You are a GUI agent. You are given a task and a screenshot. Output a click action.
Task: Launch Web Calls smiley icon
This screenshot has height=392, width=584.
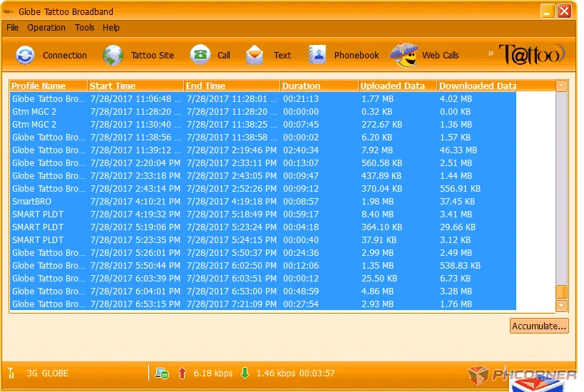coord(404,55)
